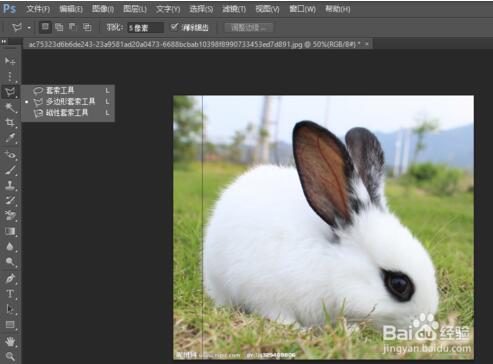This screenshot has width=493, height=364.
Task: Select the Crop tool
Action: [10, 123]
